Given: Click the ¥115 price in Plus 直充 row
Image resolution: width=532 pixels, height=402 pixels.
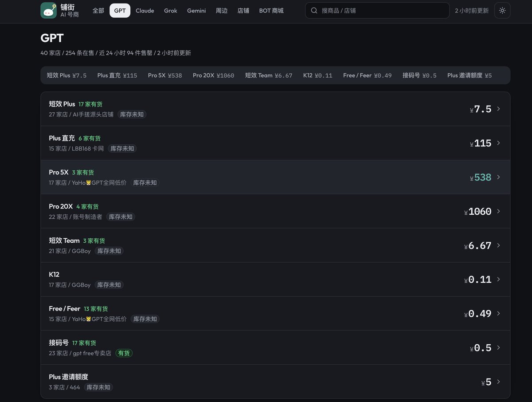Looking at the screenshot, I should coord(481,143).
